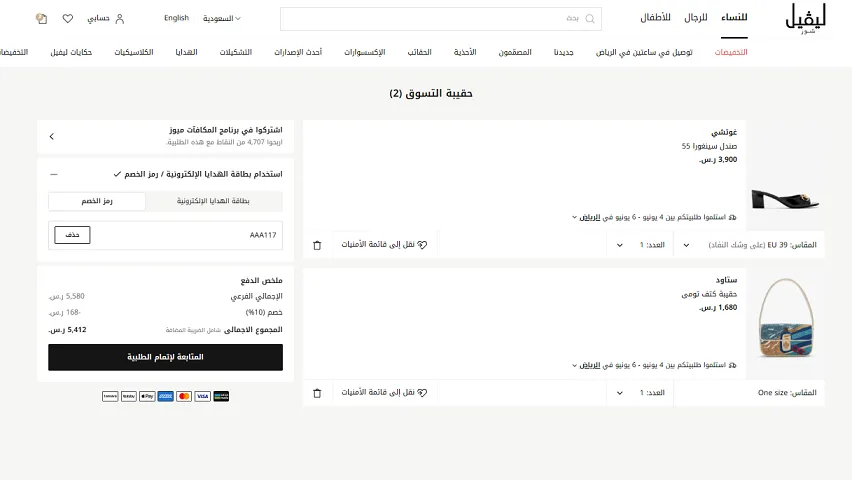Viewport: 852px width, 480px height.
Task: Switch language to English
Action: click(177, 18)
